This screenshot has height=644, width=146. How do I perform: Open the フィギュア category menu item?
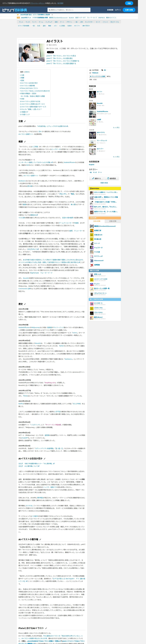(49, 22)
